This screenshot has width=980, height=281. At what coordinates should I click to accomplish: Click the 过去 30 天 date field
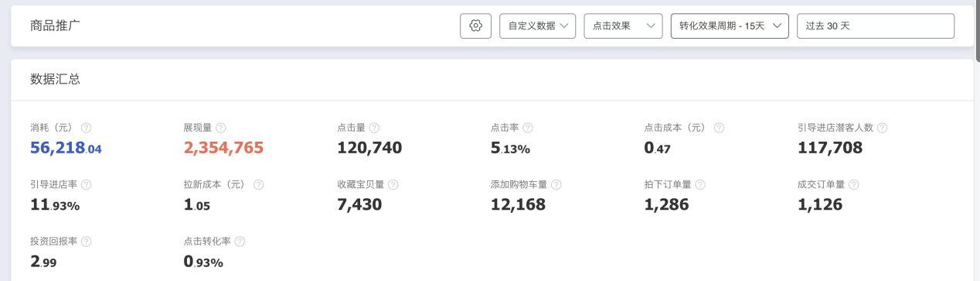click(876, 26)
